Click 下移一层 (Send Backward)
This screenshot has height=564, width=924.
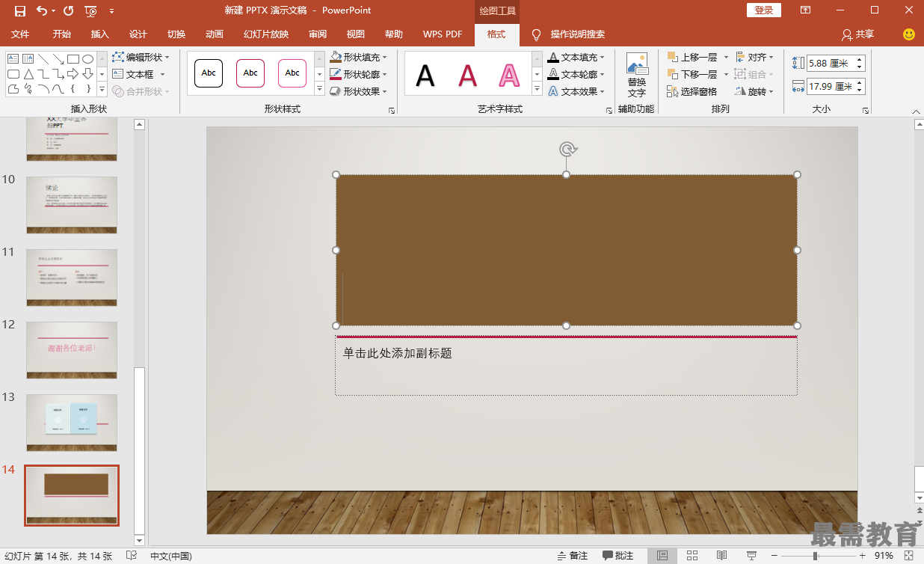[692, 74]
